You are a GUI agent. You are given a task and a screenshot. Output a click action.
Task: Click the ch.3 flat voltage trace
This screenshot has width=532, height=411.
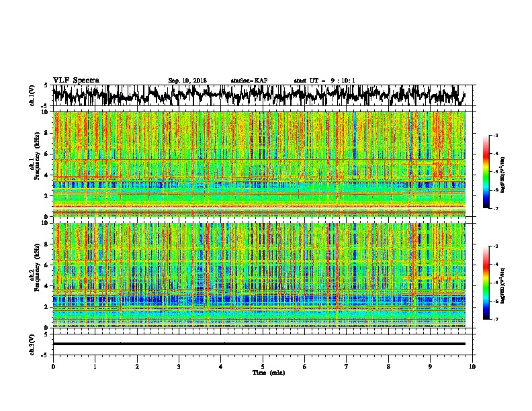point(259,344)
